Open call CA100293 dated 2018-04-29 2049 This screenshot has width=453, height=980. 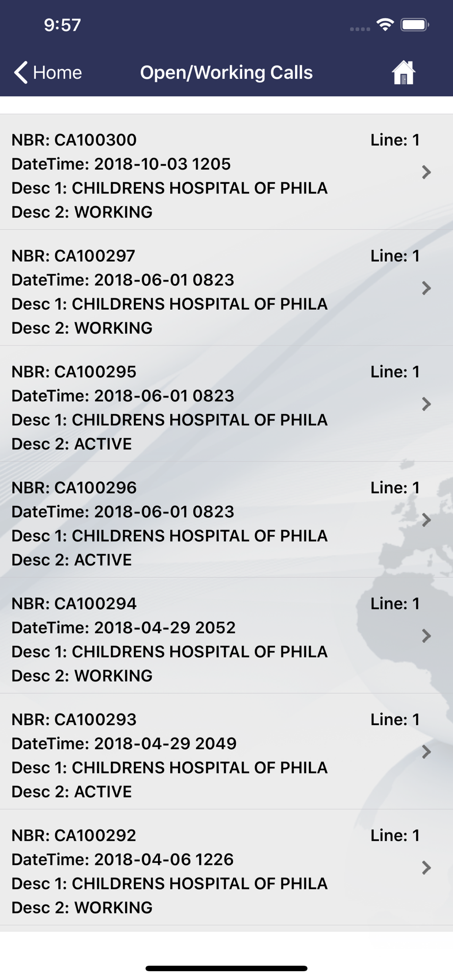click(226, 752)
